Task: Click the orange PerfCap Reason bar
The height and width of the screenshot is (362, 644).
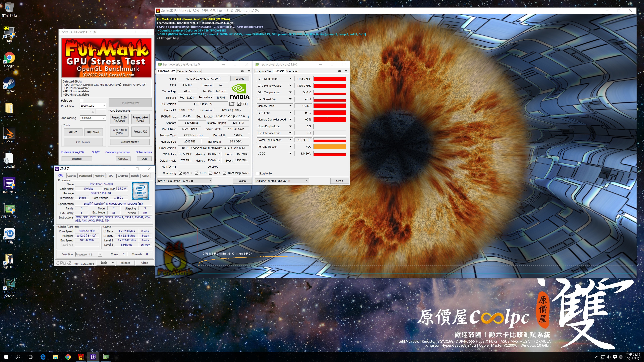Action: [330, 147]
